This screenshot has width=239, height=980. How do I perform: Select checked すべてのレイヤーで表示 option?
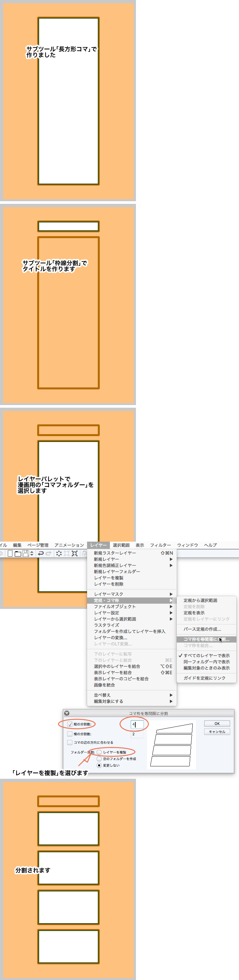[x=207, y=656]
